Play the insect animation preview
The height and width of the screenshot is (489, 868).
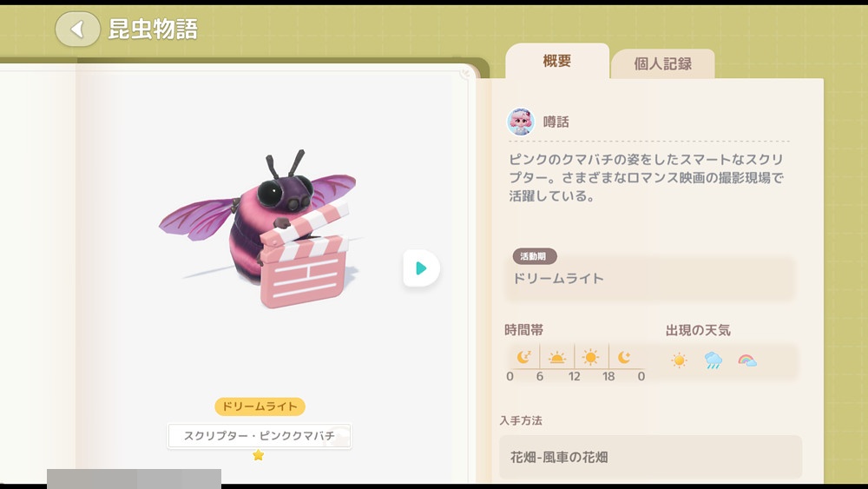pyautogui.click(x=421, y=268)
